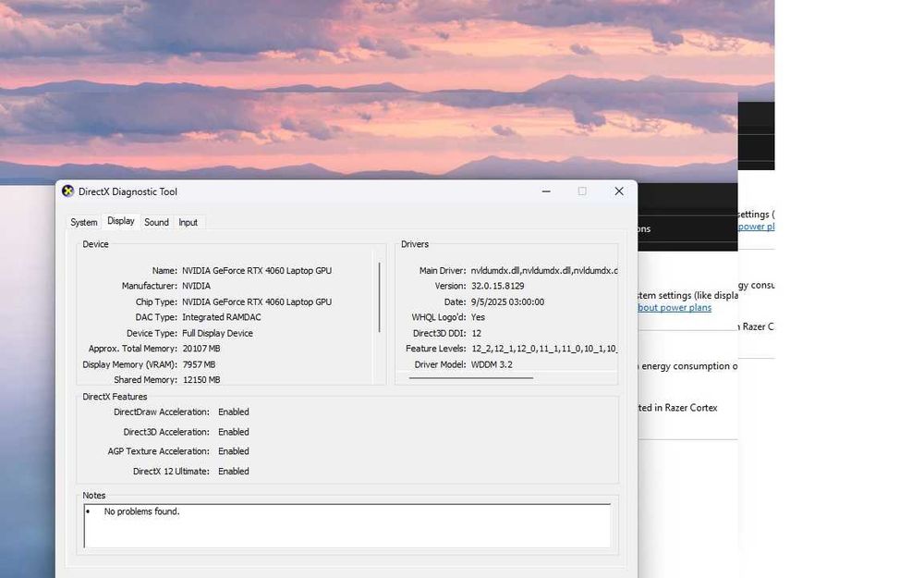924x578 pixels.
Task: Click DirectDraw Acceleration 'Enabled' status
Action: (234, 412)
